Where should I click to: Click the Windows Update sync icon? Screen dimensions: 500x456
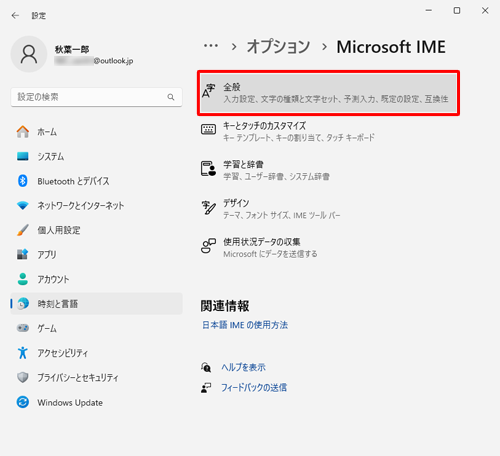tap(23, 402)
